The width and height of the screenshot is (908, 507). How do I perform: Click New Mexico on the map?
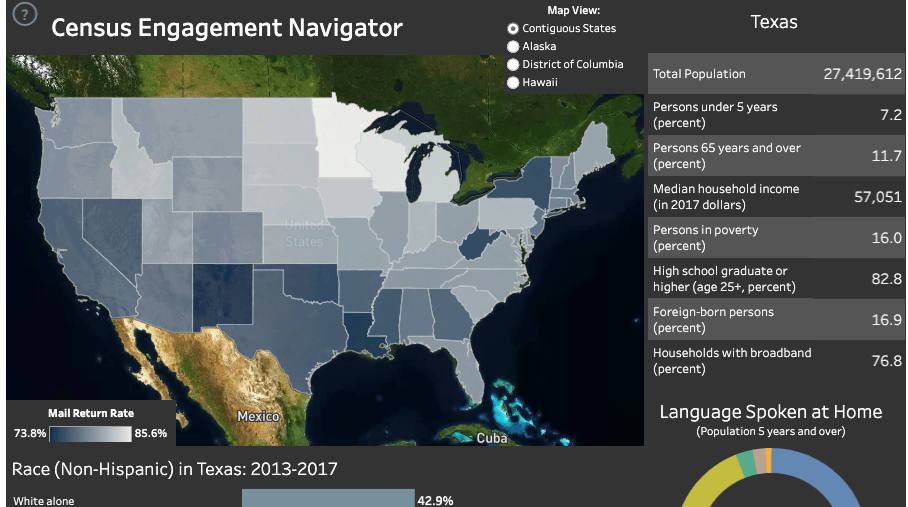(222, 297)
